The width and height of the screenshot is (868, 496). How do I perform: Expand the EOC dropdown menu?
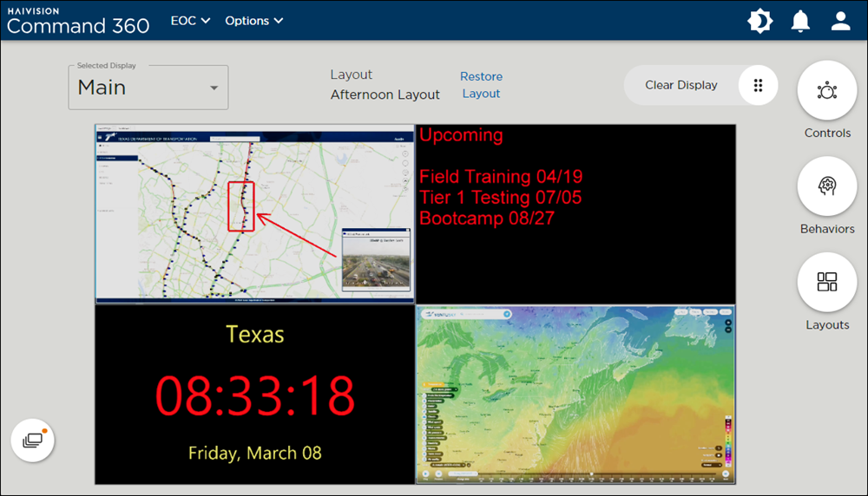190,21
